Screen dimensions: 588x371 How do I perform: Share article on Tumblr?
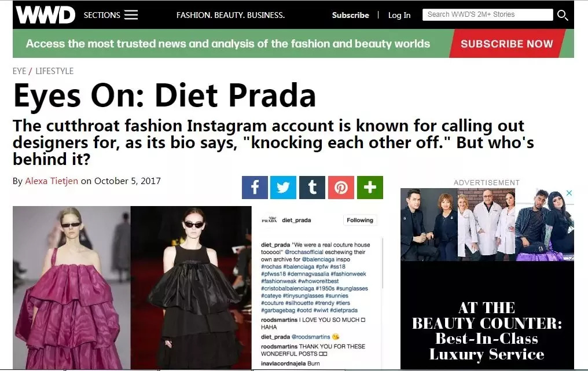312,187
